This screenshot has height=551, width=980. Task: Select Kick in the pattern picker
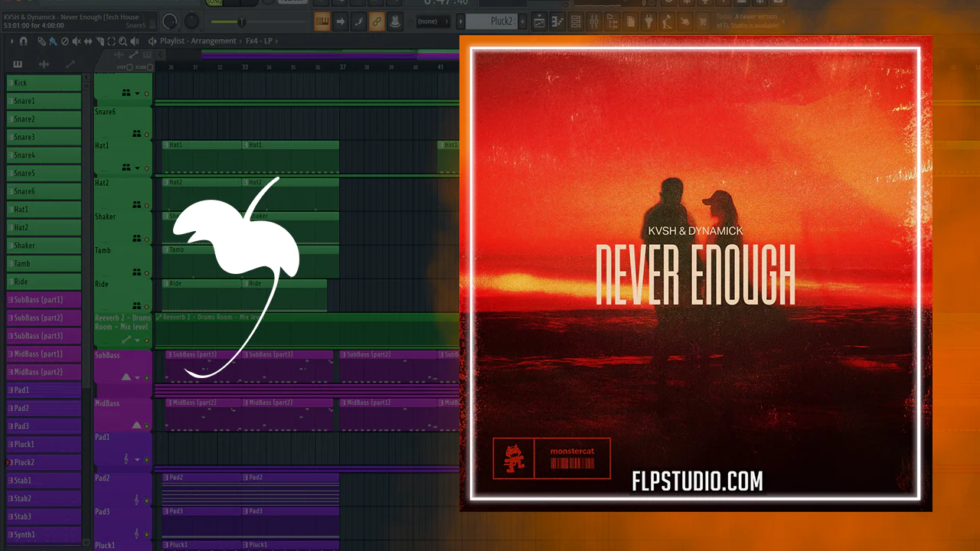(x=44, y=83)
